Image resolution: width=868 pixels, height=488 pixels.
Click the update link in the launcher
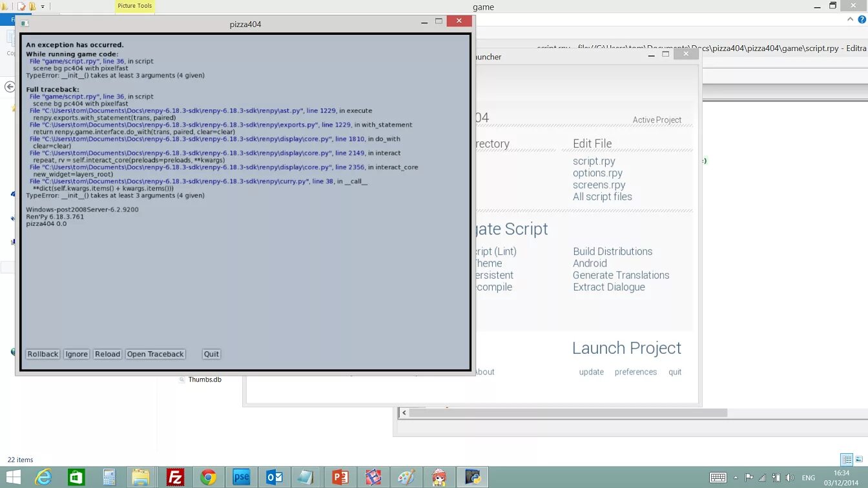tap(592, 372)
